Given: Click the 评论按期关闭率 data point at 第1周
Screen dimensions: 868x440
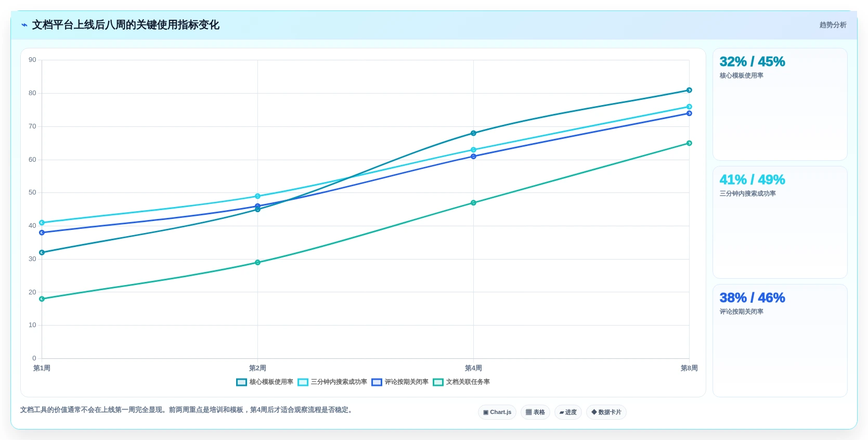Looking at the screenshot, I should tap(42, 232).
